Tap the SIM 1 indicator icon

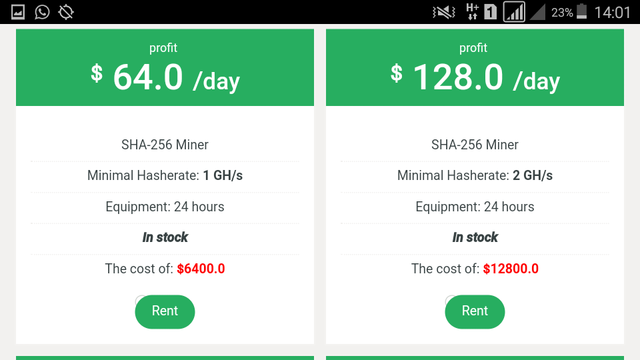coord(491,12)
